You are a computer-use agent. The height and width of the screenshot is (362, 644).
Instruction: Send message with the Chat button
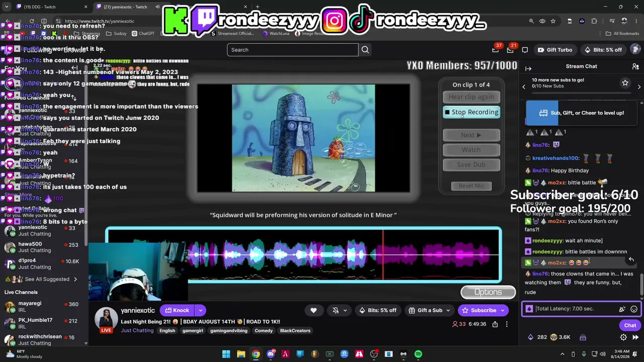pyautogui.click(x=630, y=325)
